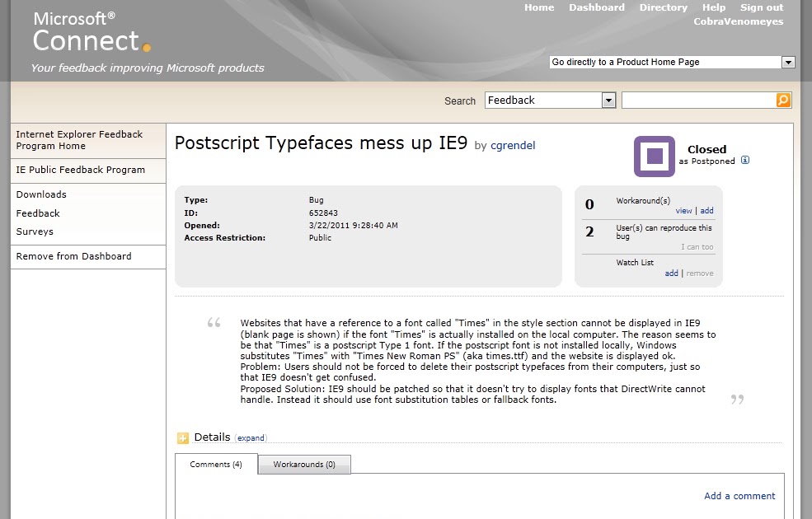The width and height of the screenshot is (812, 519).
Task: Click the purple Closed status icon
Action: pyautogui.click(x=655, y=157)
